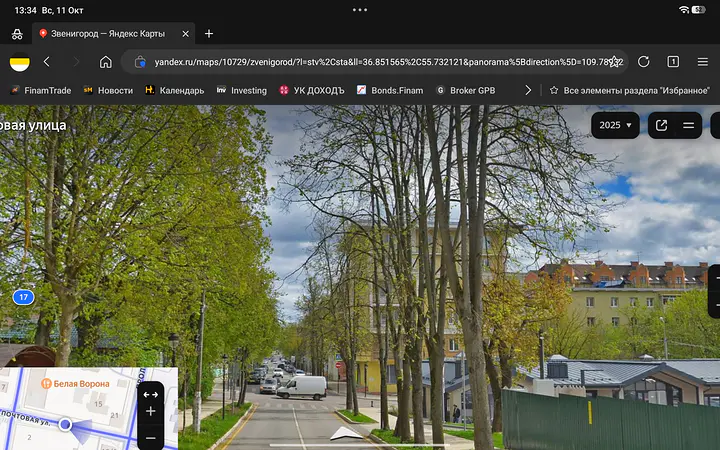Expand more bookmarks chevron
Viewport: 720px width, 450px height.
(528, 90)
